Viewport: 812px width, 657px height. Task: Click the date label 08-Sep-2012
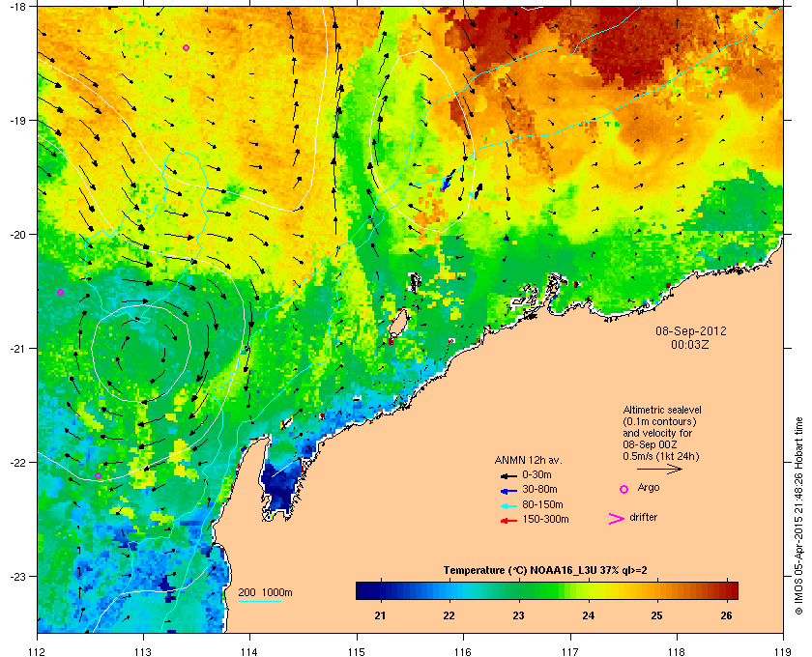coord(691,331)
